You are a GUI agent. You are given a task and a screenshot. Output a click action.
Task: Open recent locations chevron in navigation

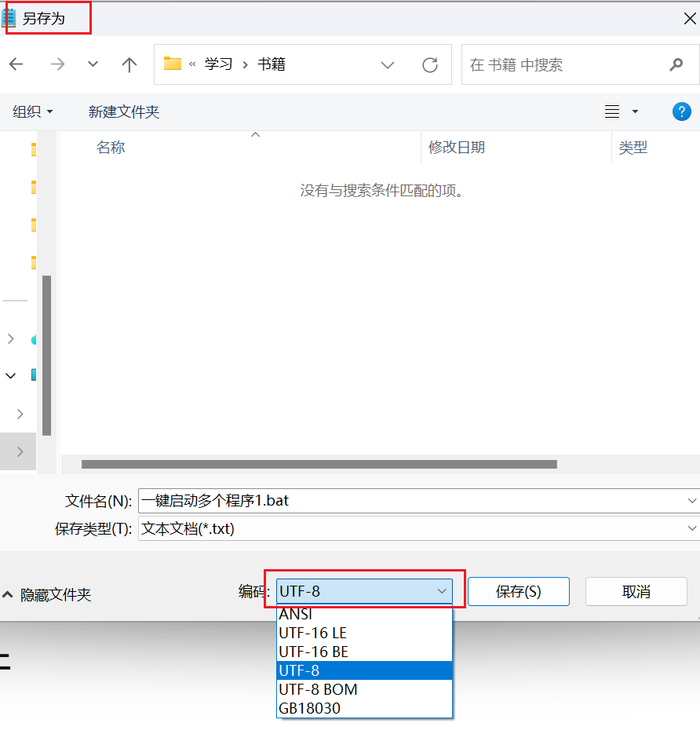93,64
